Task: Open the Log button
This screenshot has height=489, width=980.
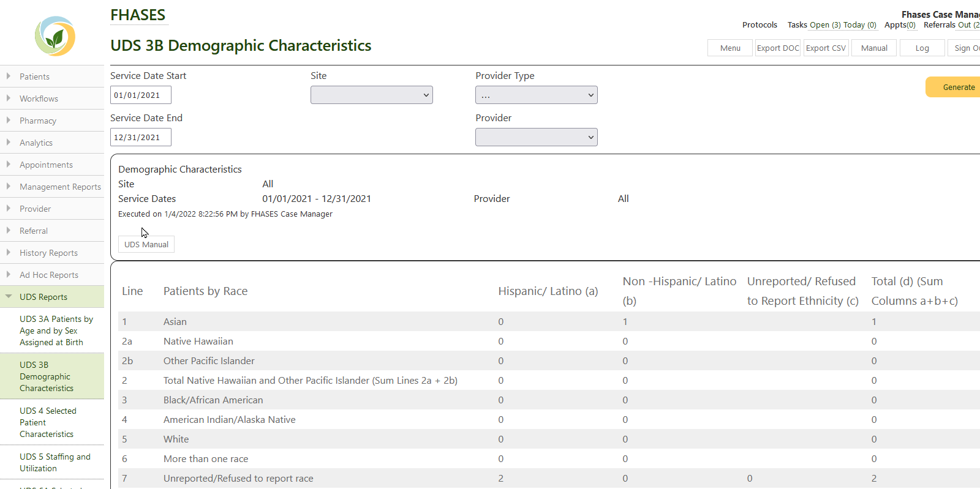Action: tap(922, 48)
